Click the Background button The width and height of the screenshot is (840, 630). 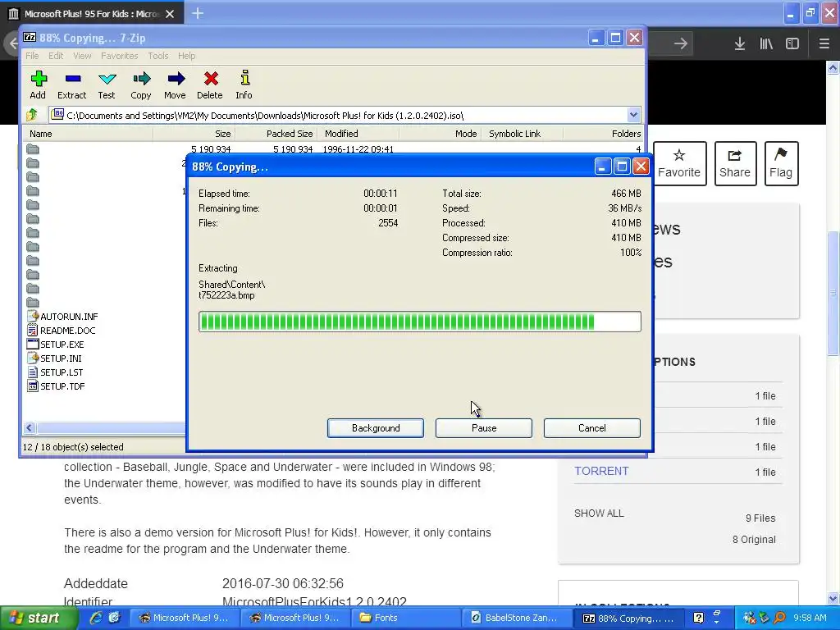[x=376, y=428]
